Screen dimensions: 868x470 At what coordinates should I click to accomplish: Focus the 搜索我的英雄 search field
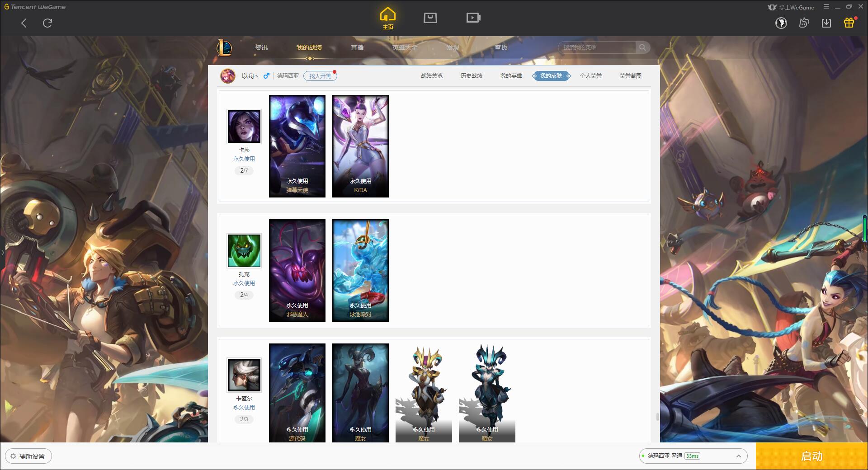point(598,47)
